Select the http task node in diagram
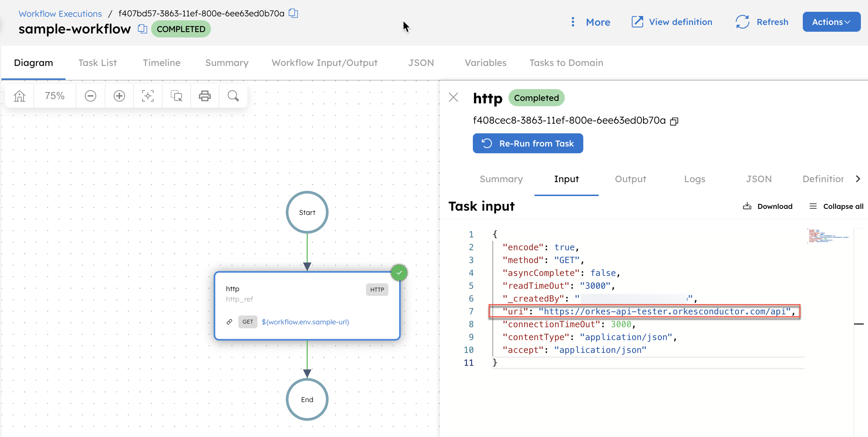Screen dimensions: 868x437 (x=307, y=306)
